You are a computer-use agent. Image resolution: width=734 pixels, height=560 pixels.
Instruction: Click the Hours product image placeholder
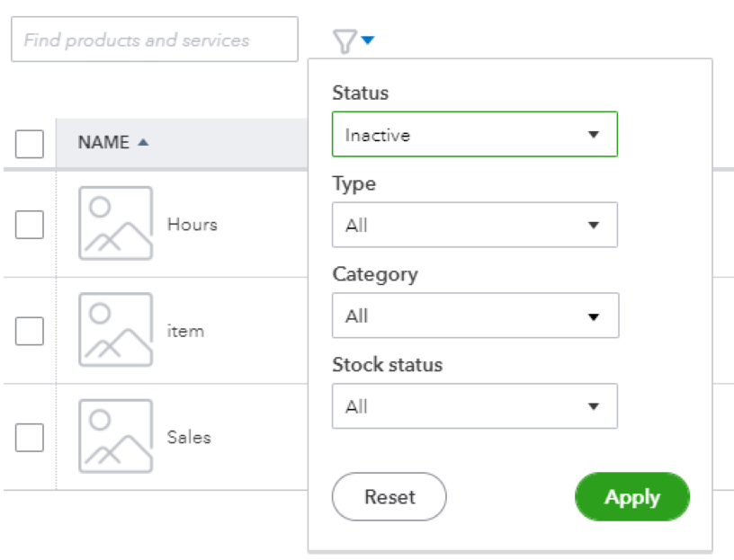(115, 224)
